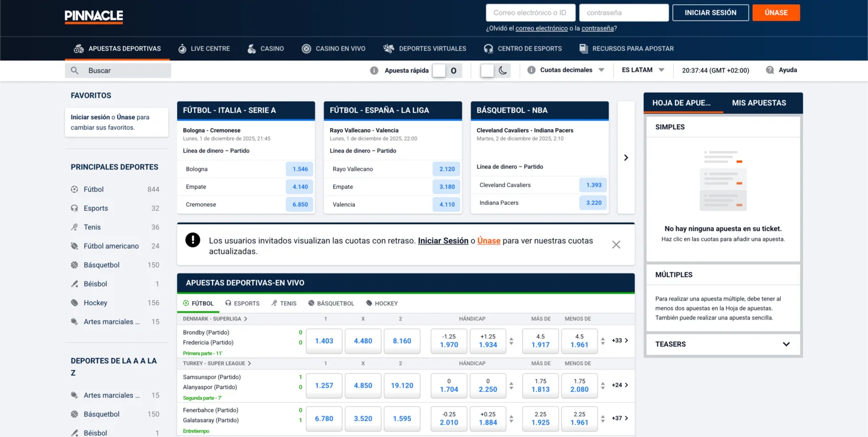Open the Turkey - Super League chevron
868x437 pixels.
point(250,364)
